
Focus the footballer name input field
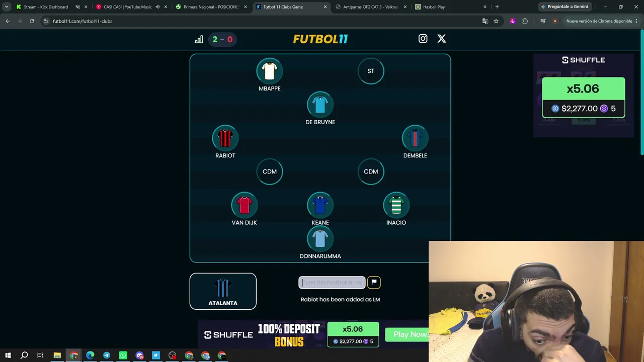[x=332, y=283]
